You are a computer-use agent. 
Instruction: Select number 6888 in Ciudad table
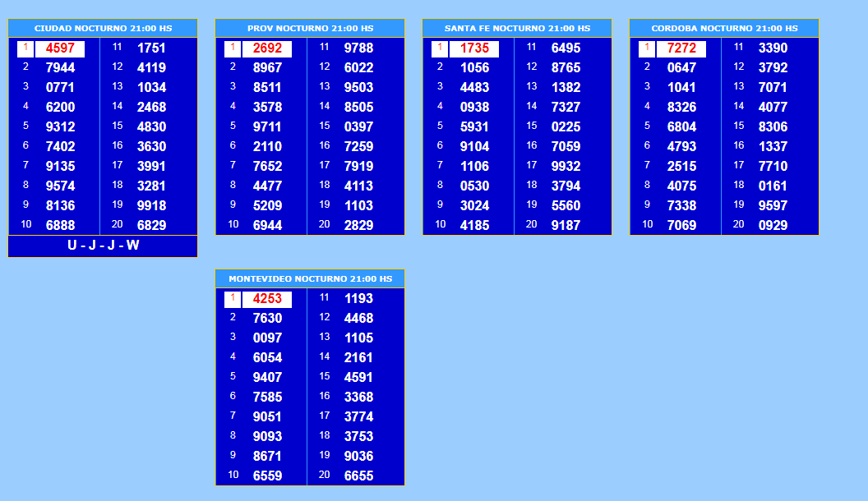point(60,225)
